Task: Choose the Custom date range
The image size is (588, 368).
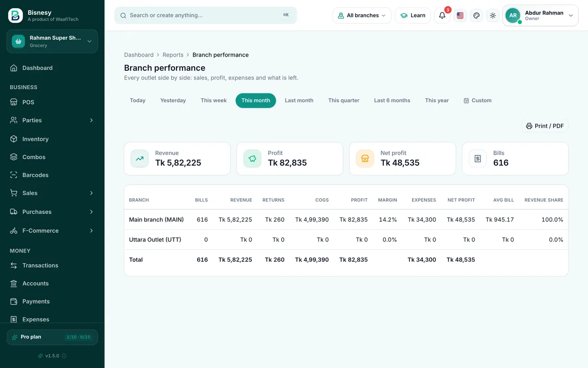Action: (478, 100)
